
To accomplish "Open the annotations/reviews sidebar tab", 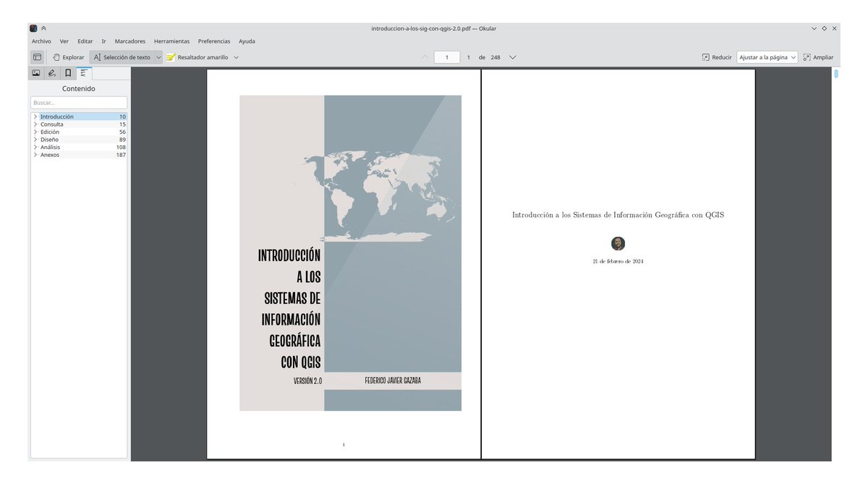I will (51, 73).
